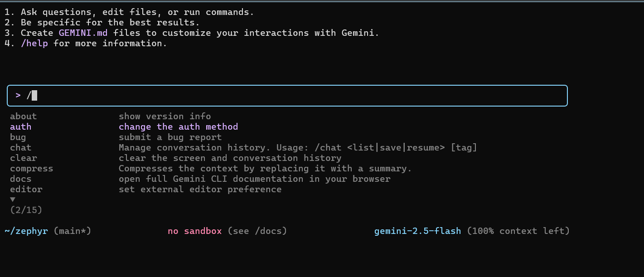This screenshot has height=277, width=644.
Task: Click the no sandbox status indicator
Action: [195, 231]
